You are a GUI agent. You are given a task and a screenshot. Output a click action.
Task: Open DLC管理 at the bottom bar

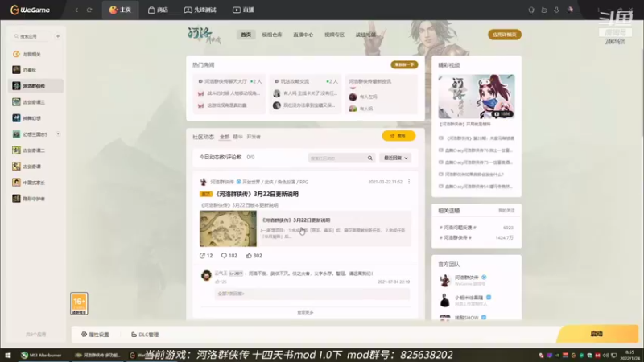point(145,335)
